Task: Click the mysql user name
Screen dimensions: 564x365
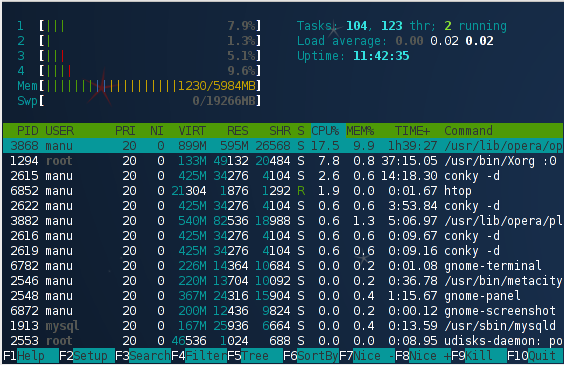Action: [x=62, y=326]
